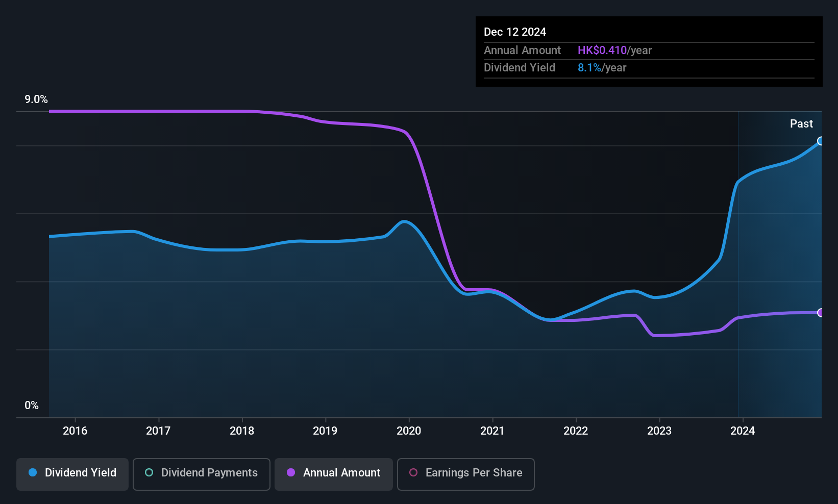This screenshot has width=838, height=504.
Task: Pick the 2021 label on the timeline
Action: coord(492,431)
